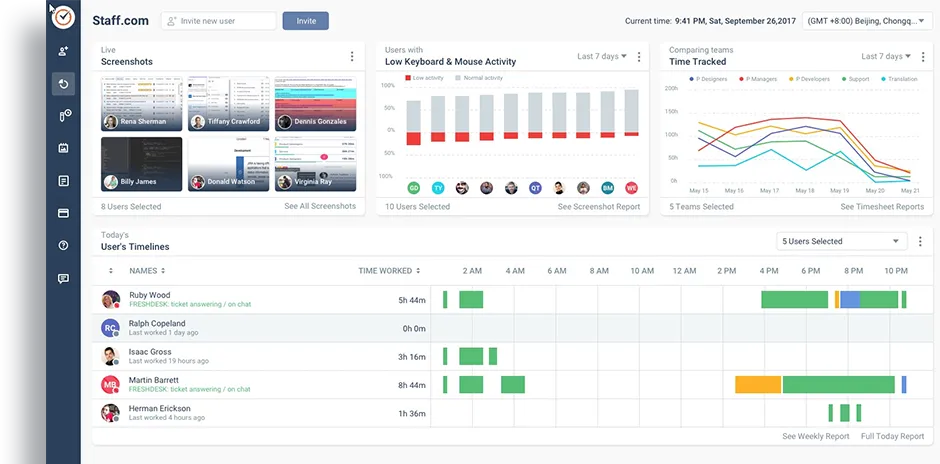Open the add user sidebar icon
This screenshot has height=464, width=940.
coord(63,51)
